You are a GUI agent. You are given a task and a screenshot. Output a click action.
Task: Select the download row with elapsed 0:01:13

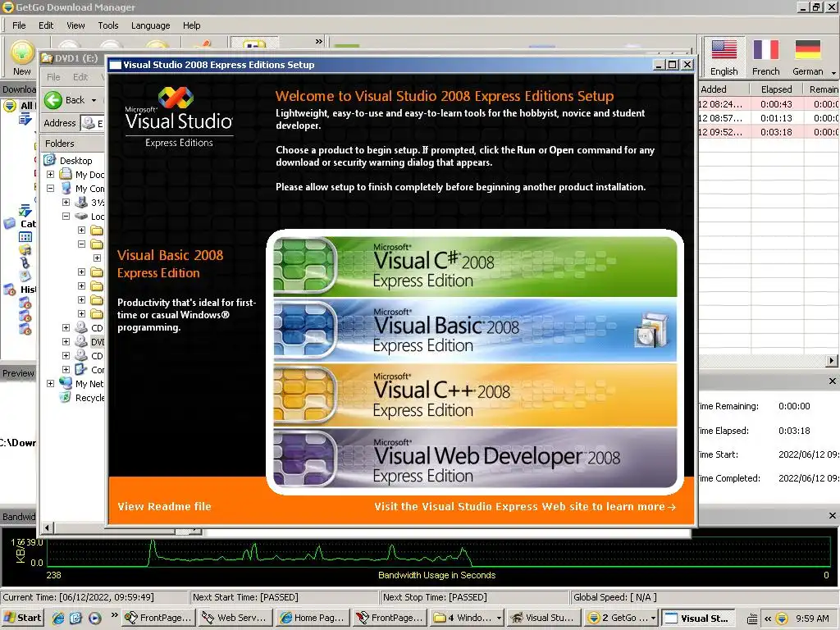(768, 118)
